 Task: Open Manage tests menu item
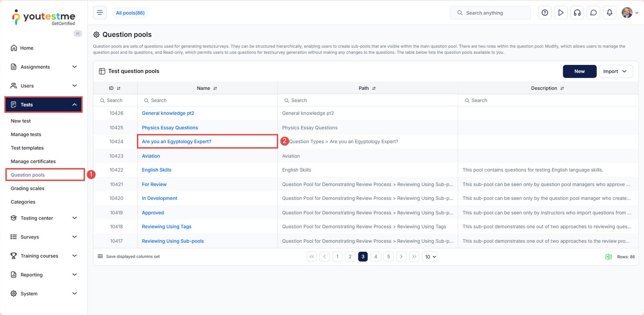[26, 135]
